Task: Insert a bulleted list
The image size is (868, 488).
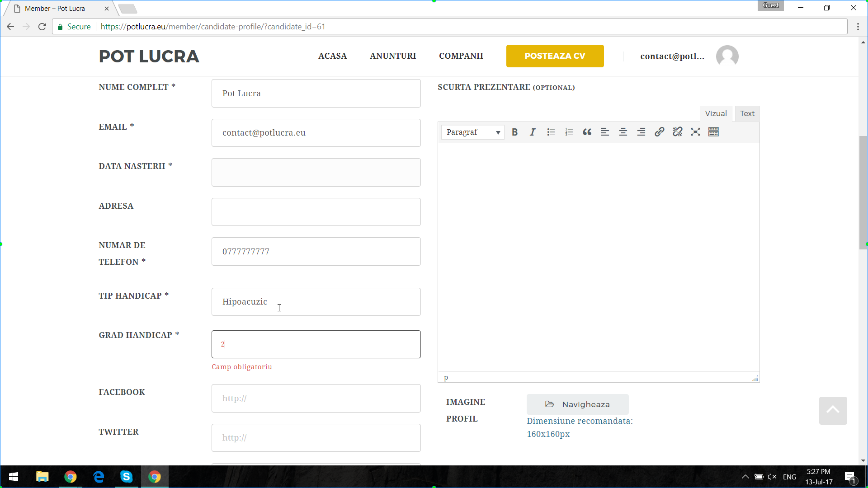Action: (x=551, y=132)
